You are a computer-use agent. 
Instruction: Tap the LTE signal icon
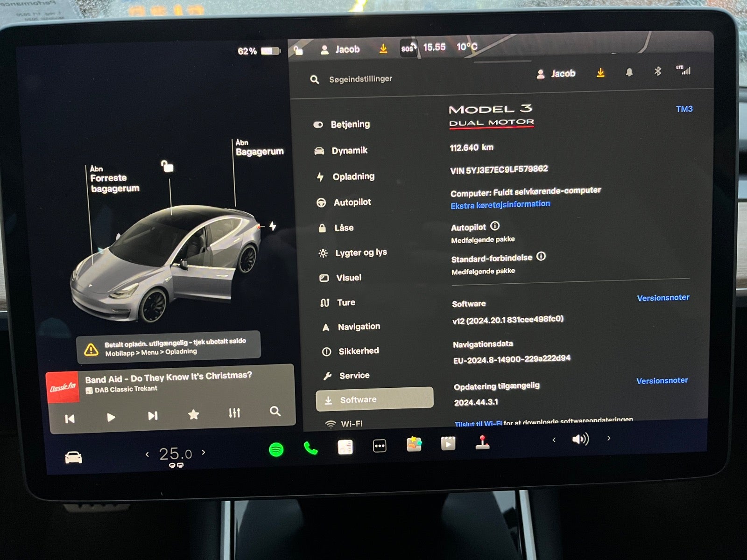[684, 70]
